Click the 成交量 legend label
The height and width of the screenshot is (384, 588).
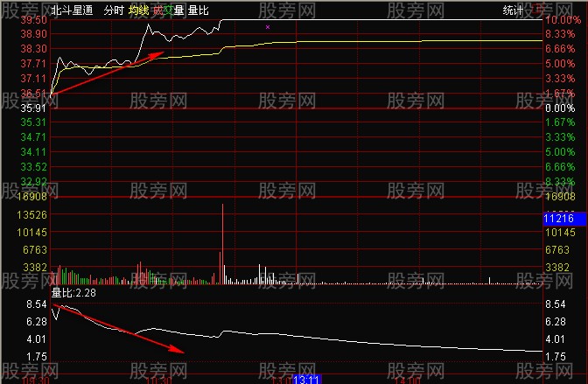click(168, 10)
